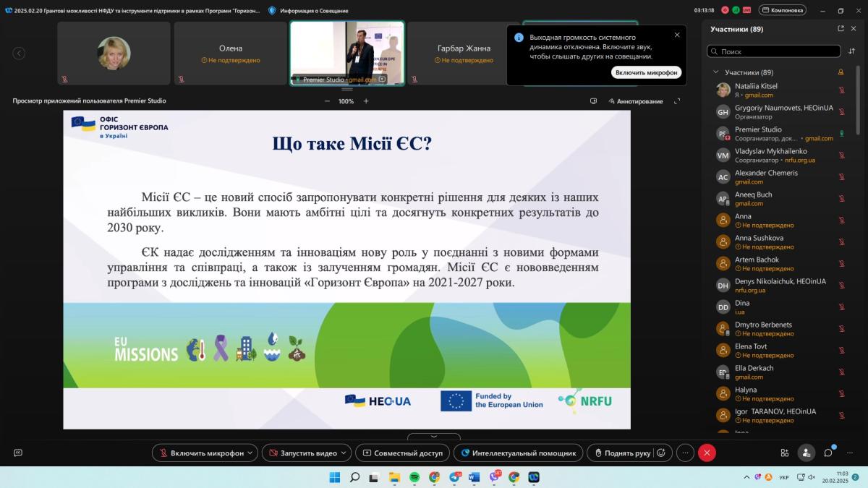Screen dimensions: 868x488
Task: Click the participant search field Поиск
Action: 774,51
